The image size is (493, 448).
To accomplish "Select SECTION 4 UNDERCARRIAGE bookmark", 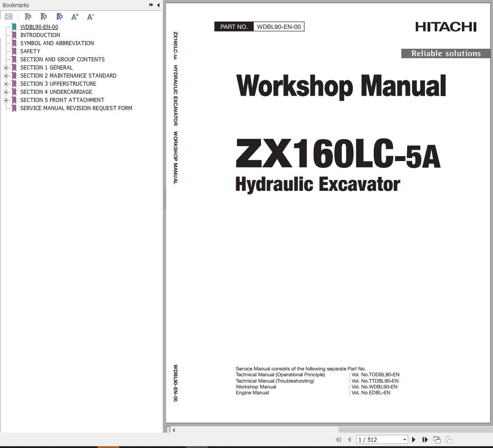I will 56,92.
